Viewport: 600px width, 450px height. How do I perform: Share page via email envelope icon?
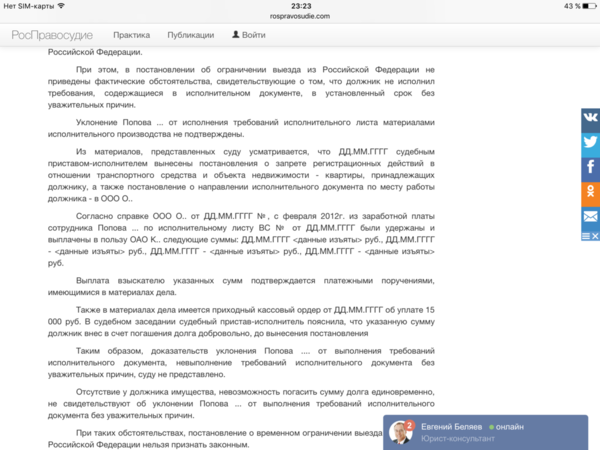pyautogui.click(x=590, y=216)
